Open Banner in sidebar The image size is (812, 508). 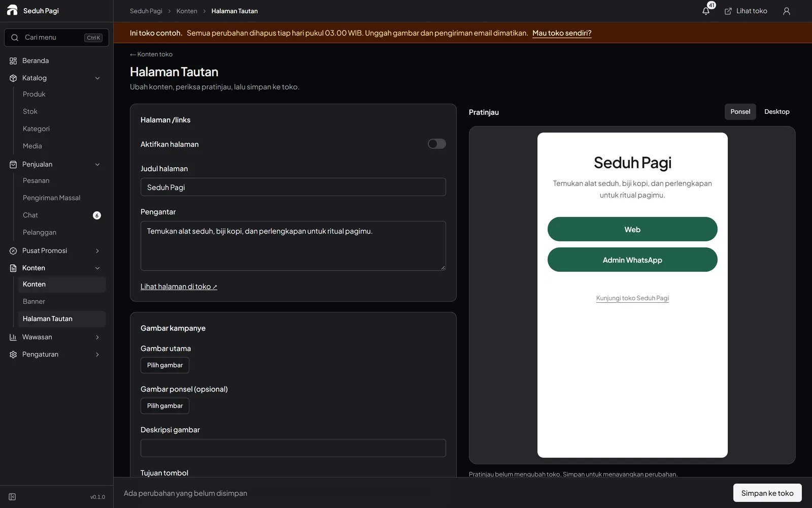[x=62, y=302]
